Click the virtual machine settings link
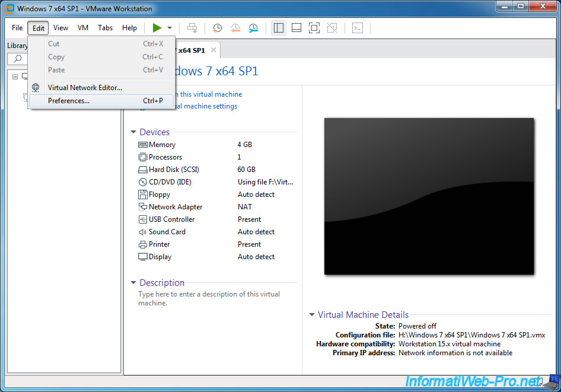561x392 pixels. 206,106
